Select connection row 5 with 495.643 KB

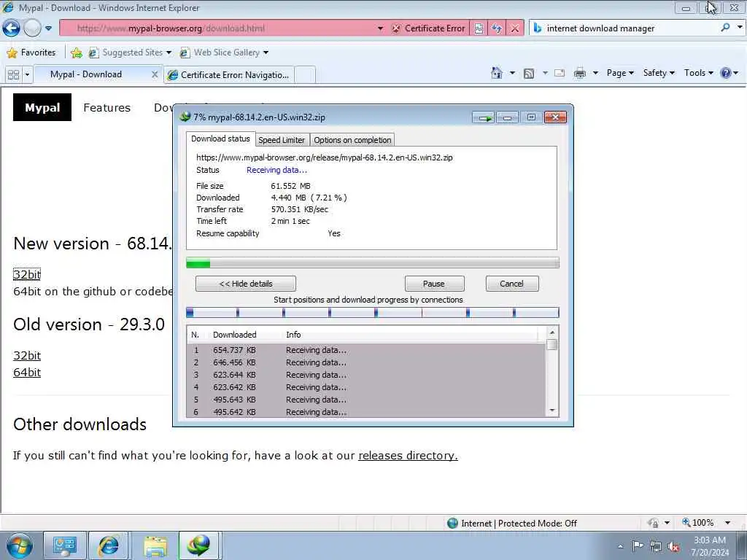click(x=366, y=400)
